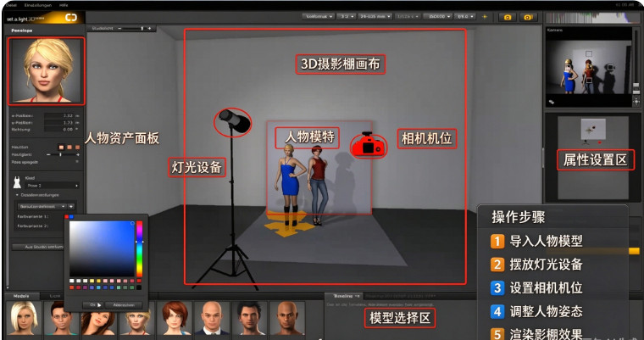Click the Hautglanz plus button
Viewport: 644px width, 340px height.
(78, 154)
